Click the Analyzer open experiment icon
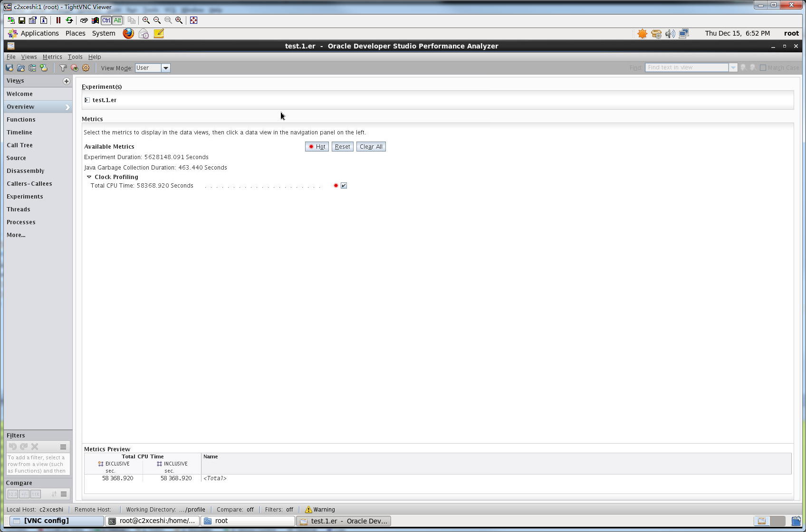 [x=21, y=68]
